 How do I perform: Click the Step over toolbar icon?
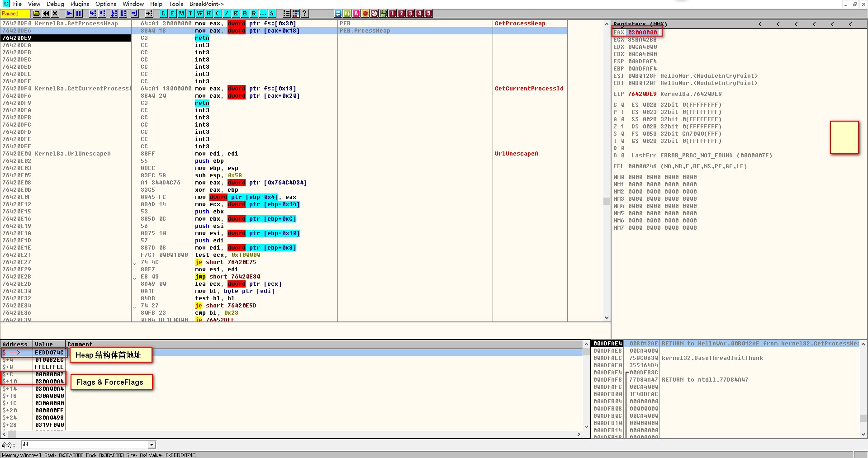coord(102,14)
